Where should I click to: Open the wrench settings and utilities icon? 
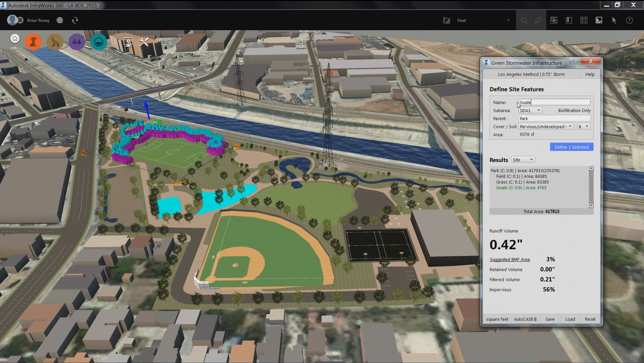coord(144,42)
